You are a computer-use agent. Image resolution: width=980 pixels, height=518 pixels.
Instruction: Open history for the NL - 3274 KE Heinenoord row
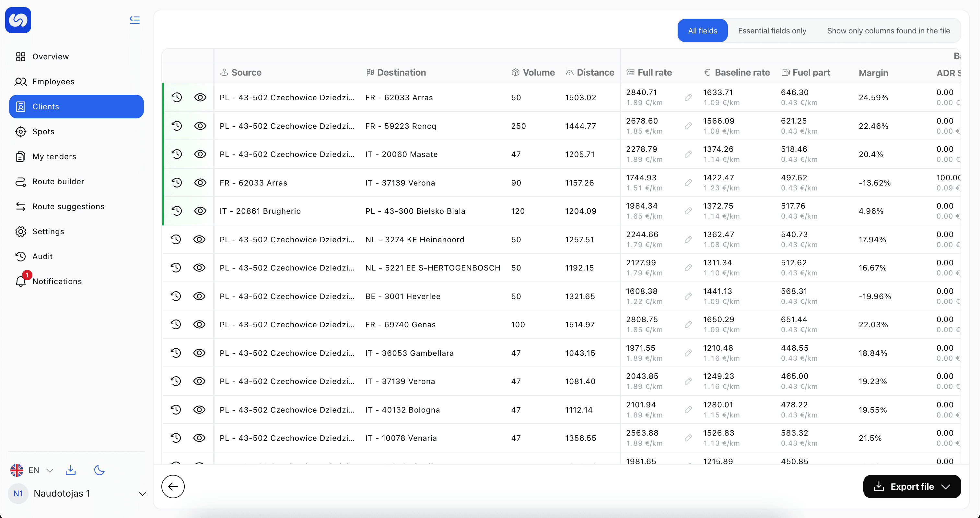point(176,240)
